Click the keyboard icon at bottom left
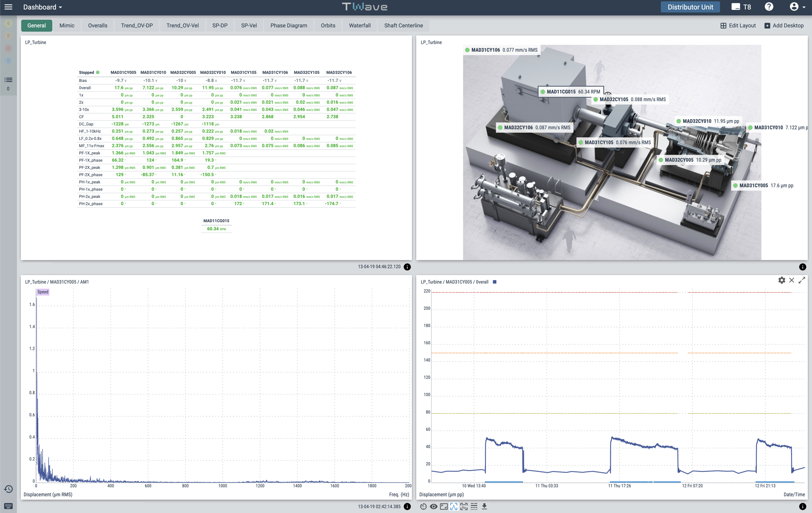The height and width of the screenshot is (513, 812). point(8,506)
